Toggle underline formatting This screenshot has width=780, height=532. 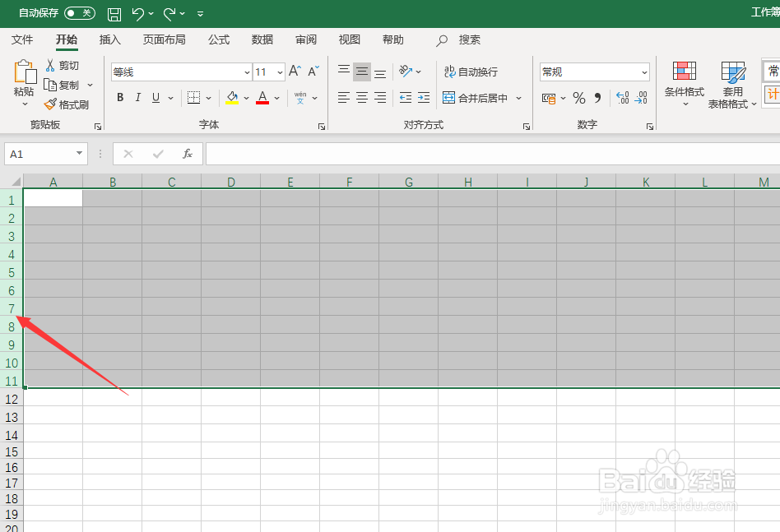156,98
